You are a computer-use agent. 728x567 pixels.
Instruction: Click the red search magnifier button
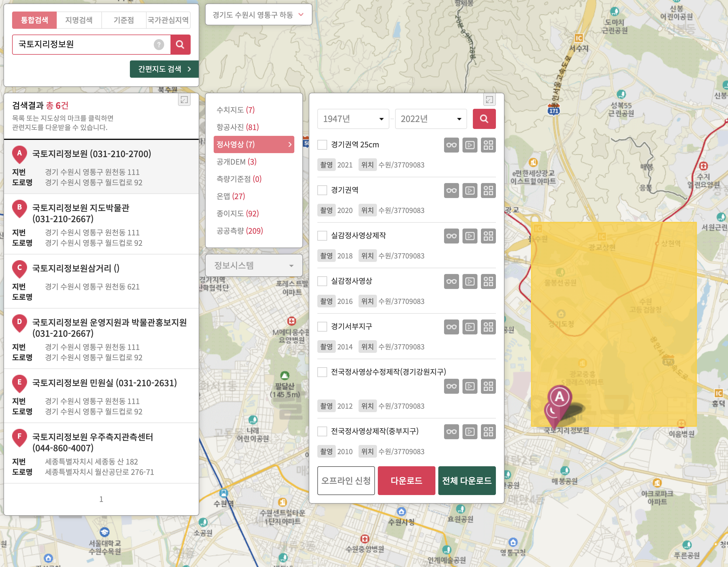pyautogui.click(x=180, y=44)
